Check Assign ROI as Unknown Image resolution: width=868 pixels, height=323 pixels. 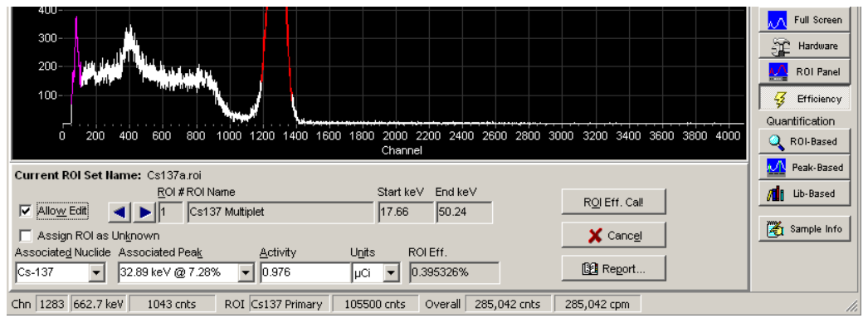pos(25,236)
